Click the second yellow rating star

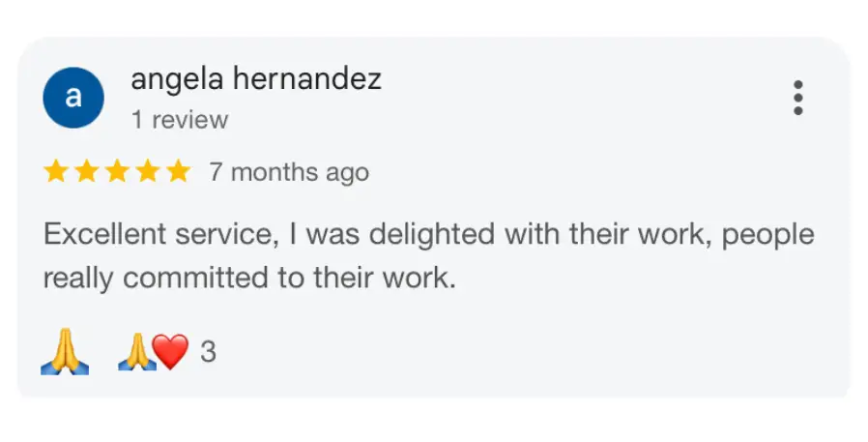click(87, 171)
